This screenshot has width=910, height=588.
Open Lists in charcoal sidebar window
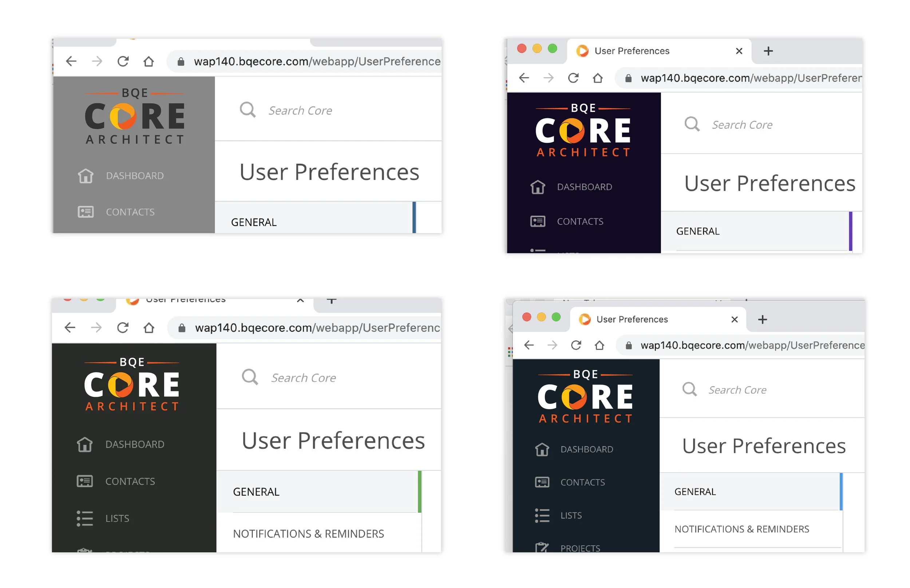click(x=103, y=518)
